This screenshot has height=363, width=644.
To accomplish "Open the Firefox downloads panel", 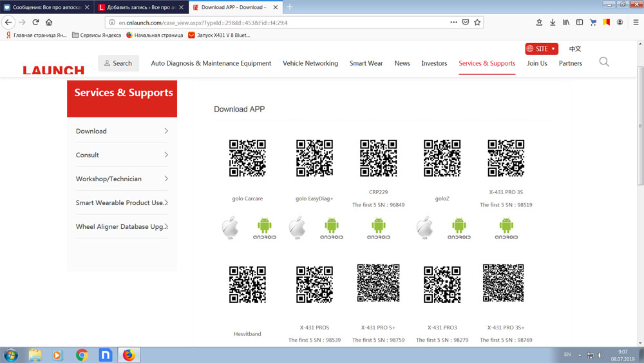I will tap(553, 22).
